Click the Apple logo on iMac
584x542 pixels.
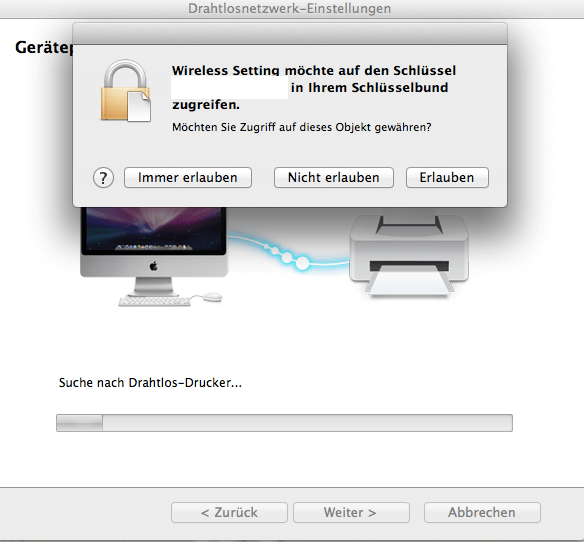[153, 266]
